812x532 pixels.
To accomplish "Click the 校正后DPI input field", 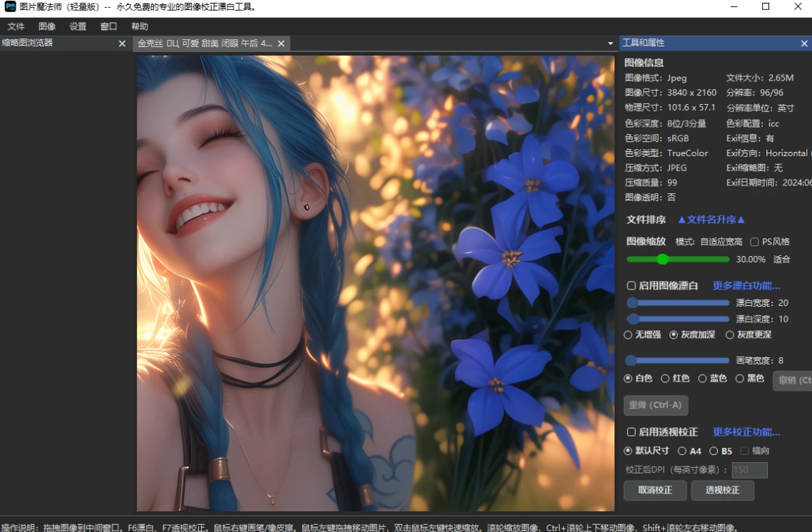I will [x=749, y=470].
